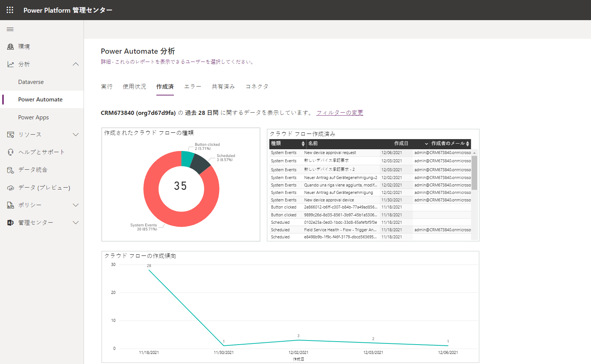Open the app launcher waffle icon
Image resolution: width=591 pixels, height=364 pixels.
[x=10, y=10]
